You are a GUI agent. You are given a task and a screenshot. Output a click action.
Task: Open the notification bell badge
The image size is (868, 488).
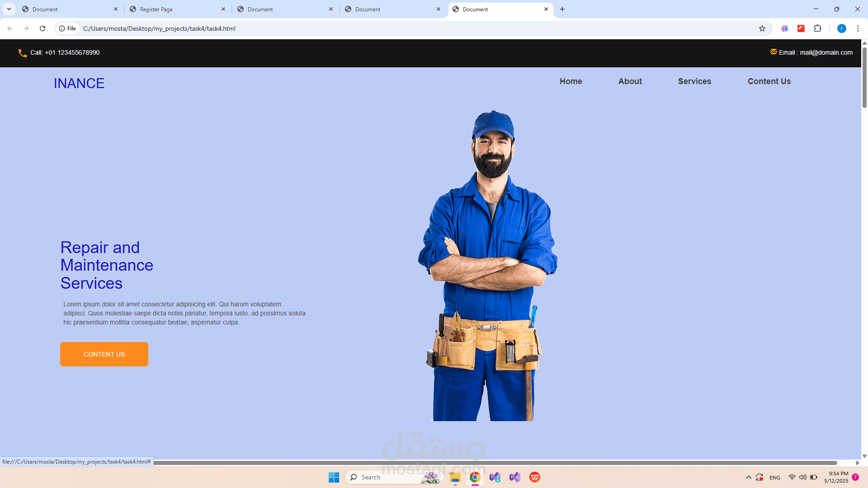[855, 477]
